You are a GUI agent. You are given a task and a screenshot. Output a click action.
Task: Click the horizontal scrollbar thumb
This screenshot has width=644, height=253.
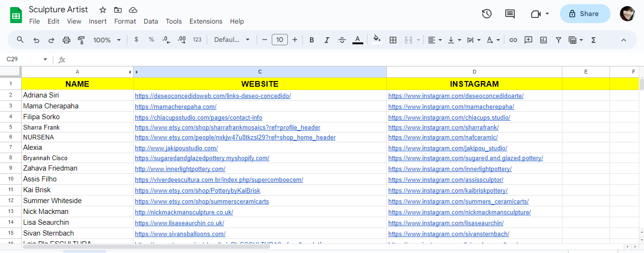(x=146, y=246)
